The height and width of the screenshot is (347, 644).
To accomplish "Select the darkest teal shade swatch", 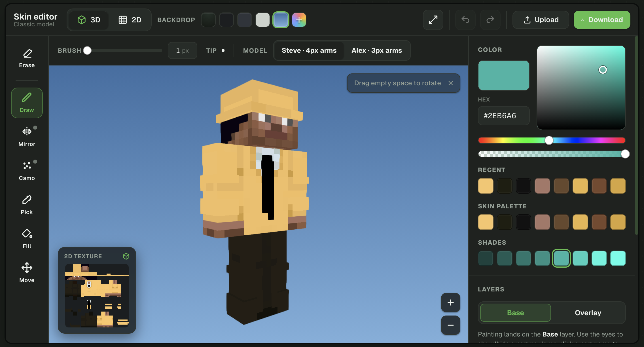I will [486, 258].
